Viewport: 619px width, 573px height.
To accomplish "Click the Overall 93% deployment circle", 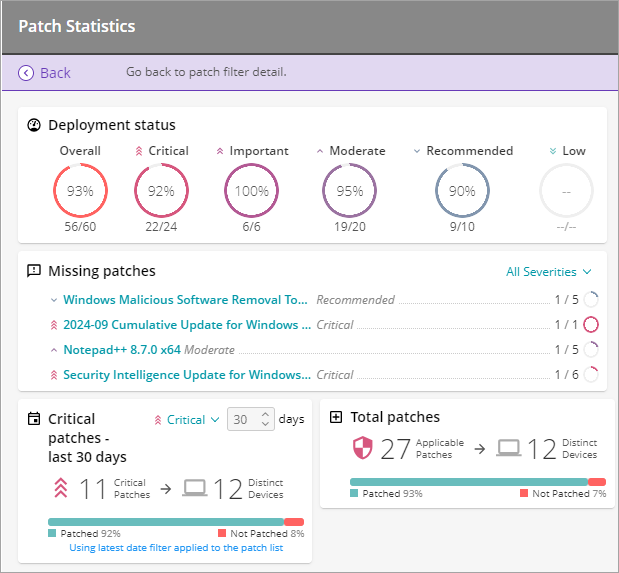I will click(80, 191).
